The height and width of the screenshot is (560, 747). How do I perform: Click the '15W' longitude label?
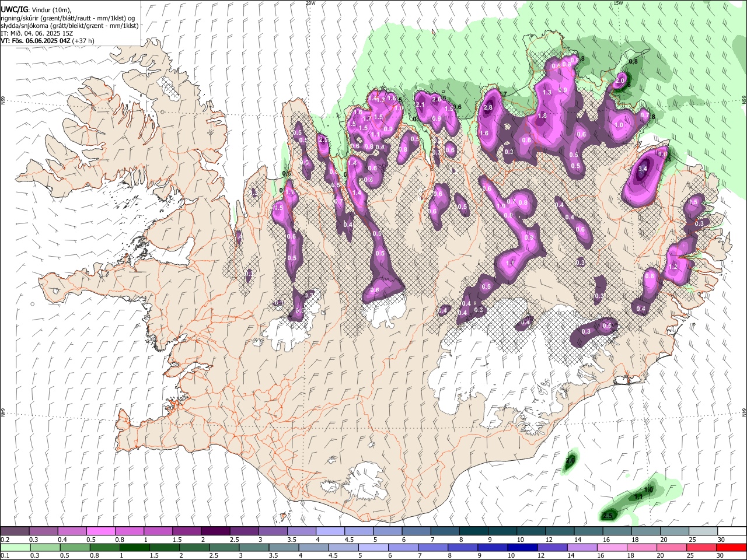pyautogui.click(x=618, y=3)
